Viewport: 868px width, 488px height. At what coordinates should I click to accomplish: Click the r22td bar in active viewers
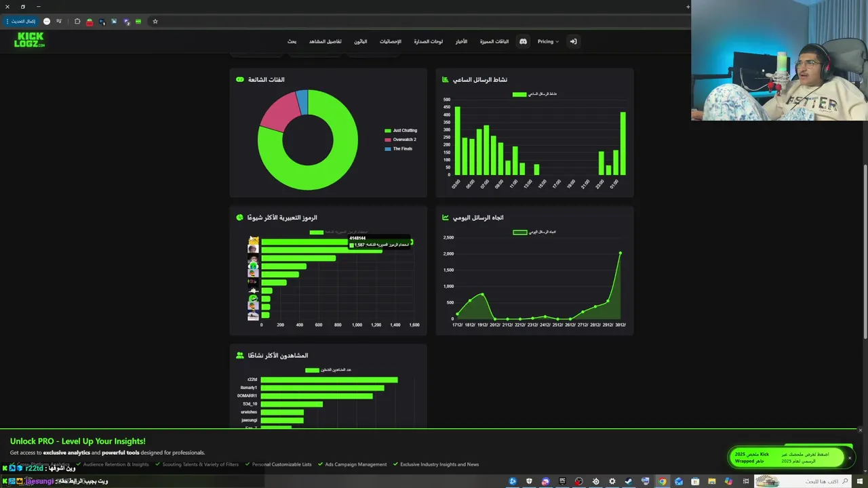pyautogui.click(x=329, y=380)
